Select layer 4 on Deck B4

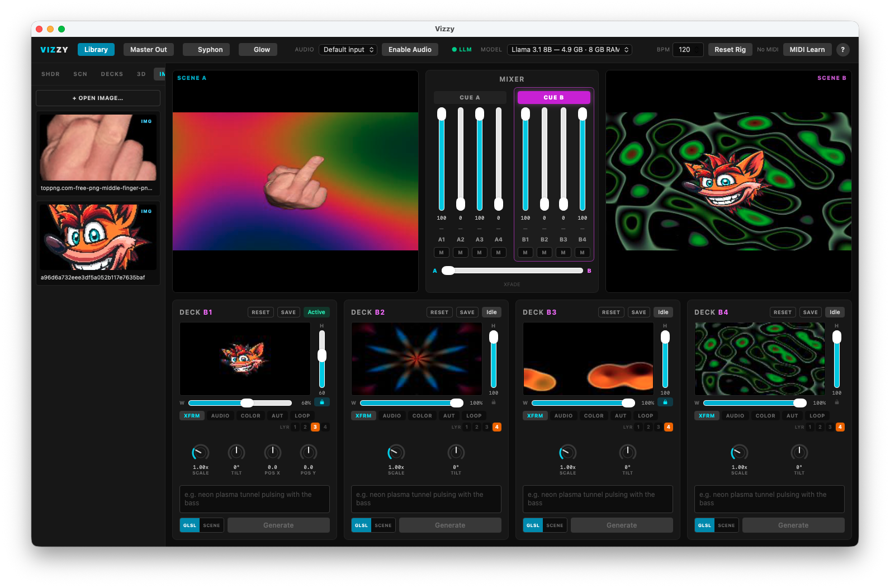(840, 427)
